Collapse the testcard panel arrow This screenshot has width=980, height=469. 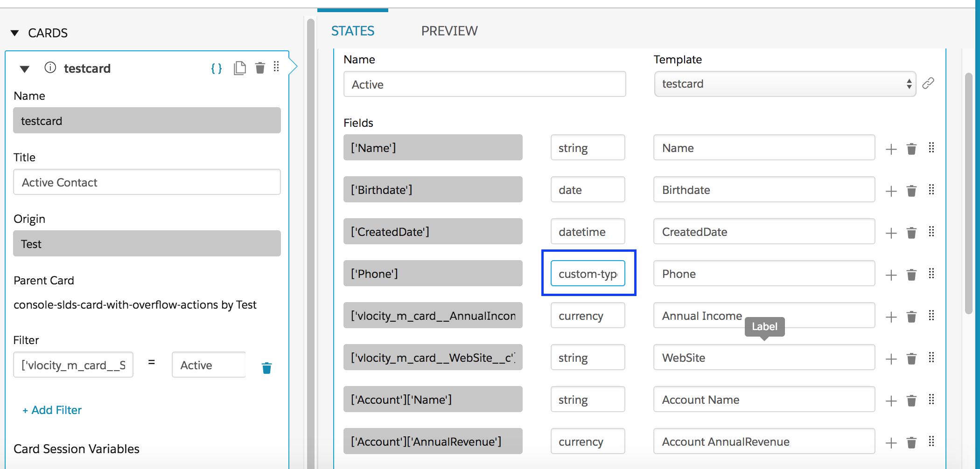pyautogui.click(x=25, y=69)
